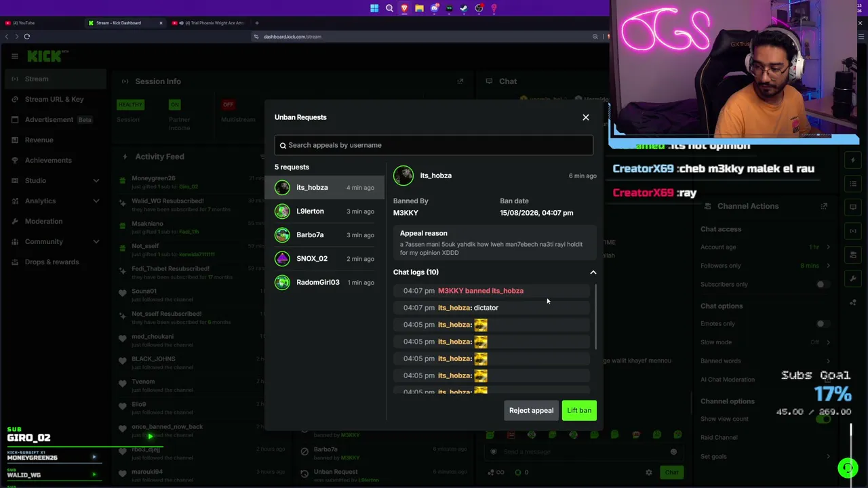Lift the ban on its_hobza

[x=579, y=410]
